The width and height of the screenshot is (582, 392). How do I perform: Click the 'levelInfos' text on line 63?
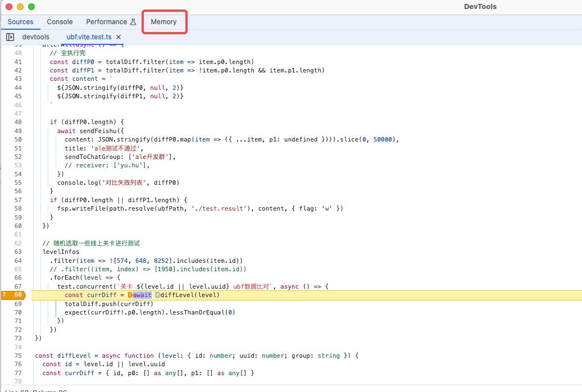point(61,252)
